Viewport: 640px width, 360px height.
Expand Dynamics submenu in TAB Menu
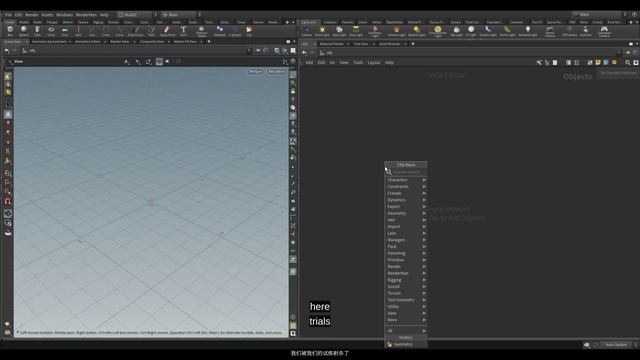[406, 200]
